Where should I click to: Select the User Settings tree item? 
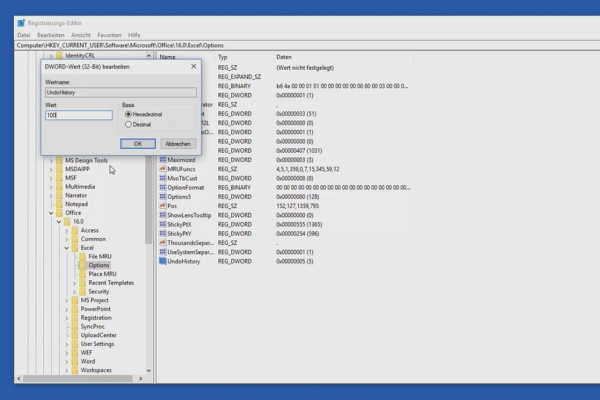[97, 344]
